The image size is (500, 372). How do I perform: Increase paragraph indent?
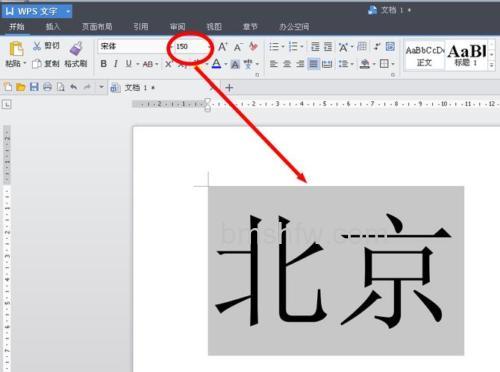[328, 47]
